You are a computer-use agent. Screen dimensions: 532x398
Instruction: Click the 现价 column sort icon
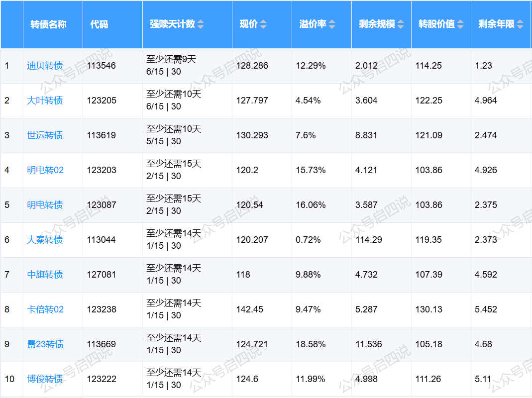(x=263, y=24)
